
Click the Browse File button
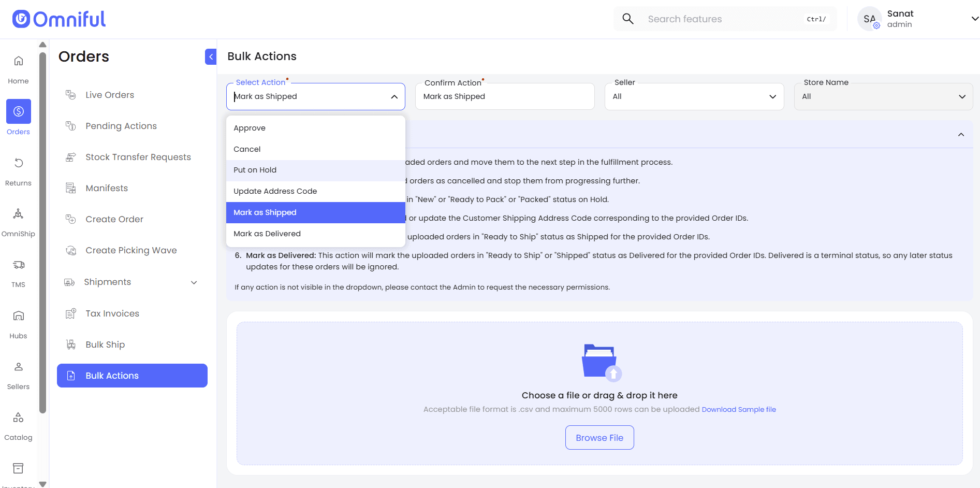[599, 438]
